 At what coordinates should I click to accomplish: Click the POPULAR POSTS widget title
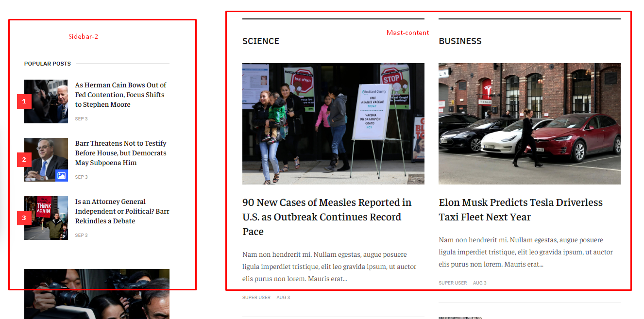click(x=48, y=64)
